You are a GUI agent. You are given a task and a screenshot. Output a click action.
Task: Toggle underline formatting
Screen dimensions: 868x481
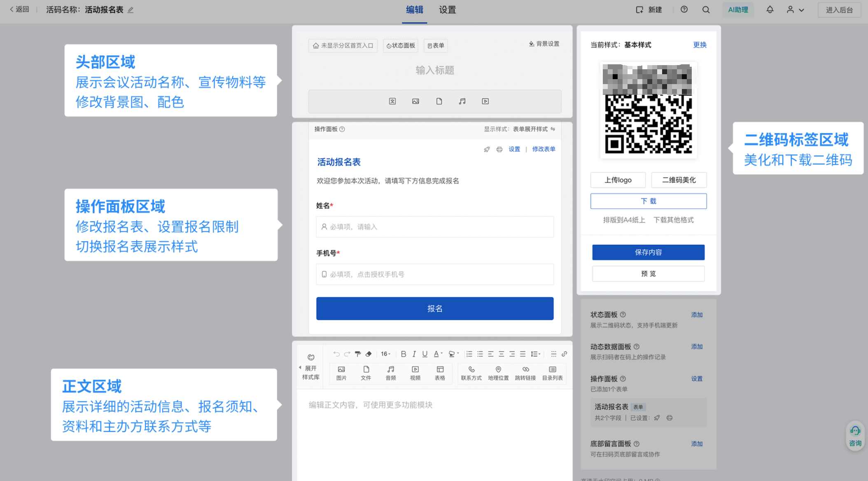(x=425, y=354)
